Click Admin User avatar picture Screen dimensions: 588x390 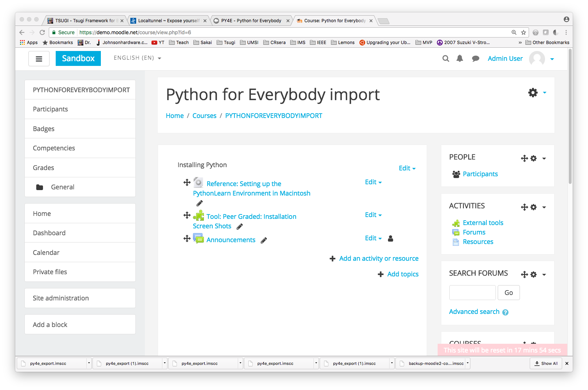tap(537, 59)
